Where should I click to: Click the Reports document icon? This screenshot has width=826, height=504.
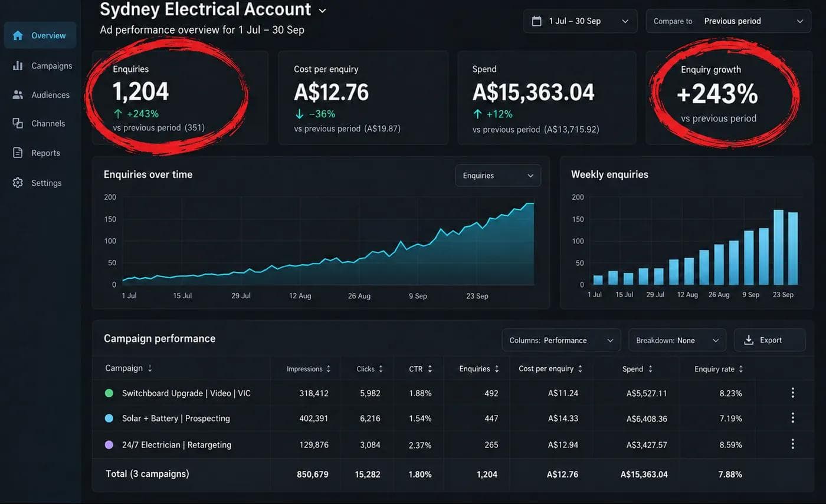click(18, 153)
